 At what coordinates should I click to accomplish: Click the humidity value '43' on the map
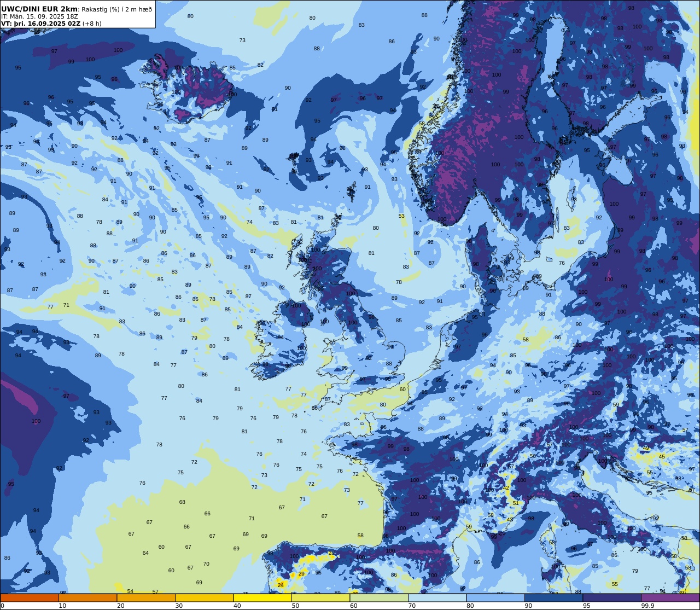click(510, 520)
